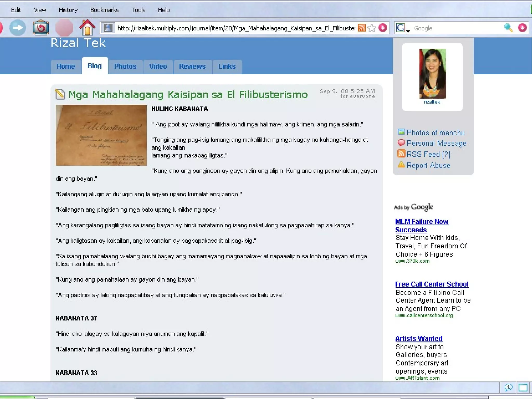
Task: Open the Personal Message link
Action: (436, 143)
